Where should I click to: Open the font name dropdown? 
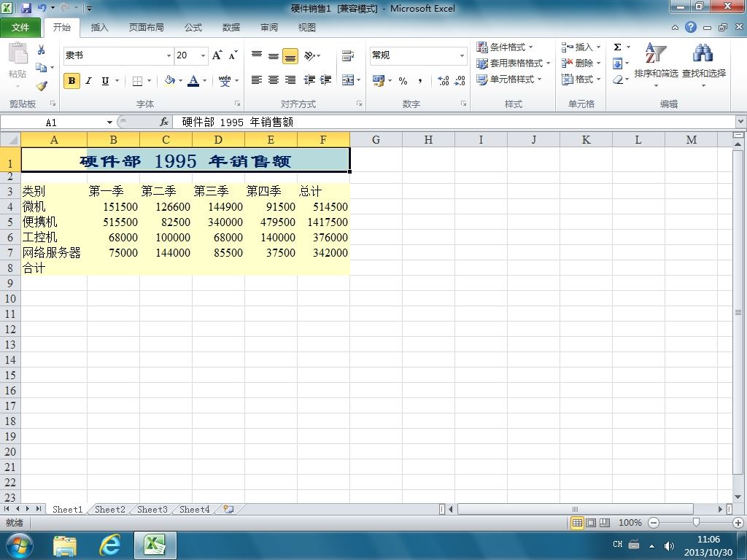point(169,55)
